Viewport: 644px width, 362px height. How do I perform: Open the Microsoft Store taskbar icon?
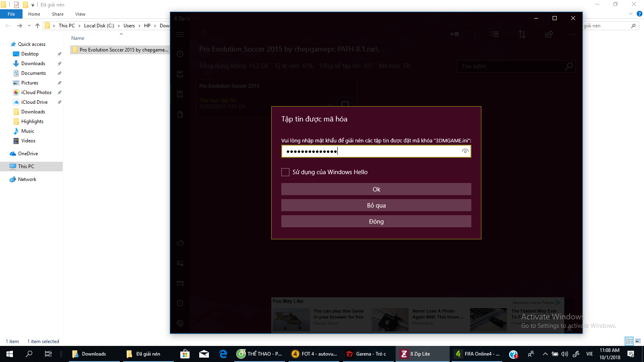pyautogui.click(x=185, y=354)
